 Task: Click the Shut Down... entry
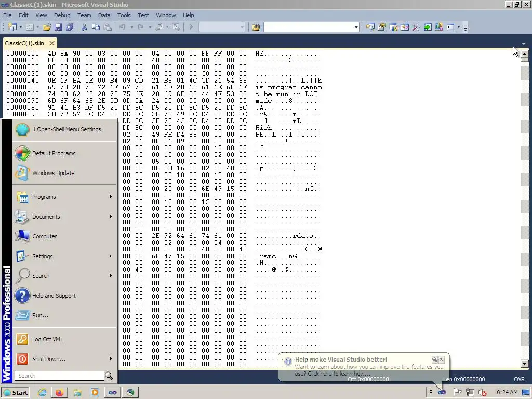(x=64, y=358)
